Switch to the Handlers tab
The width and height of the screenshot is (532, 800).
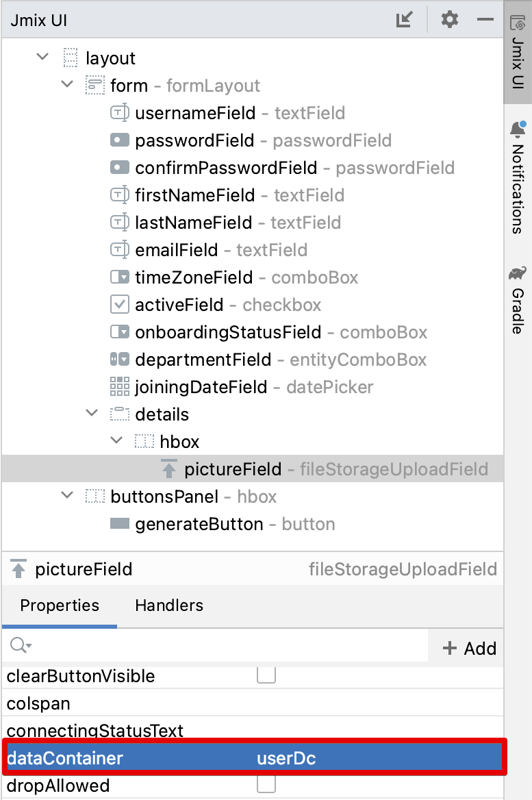169,605
